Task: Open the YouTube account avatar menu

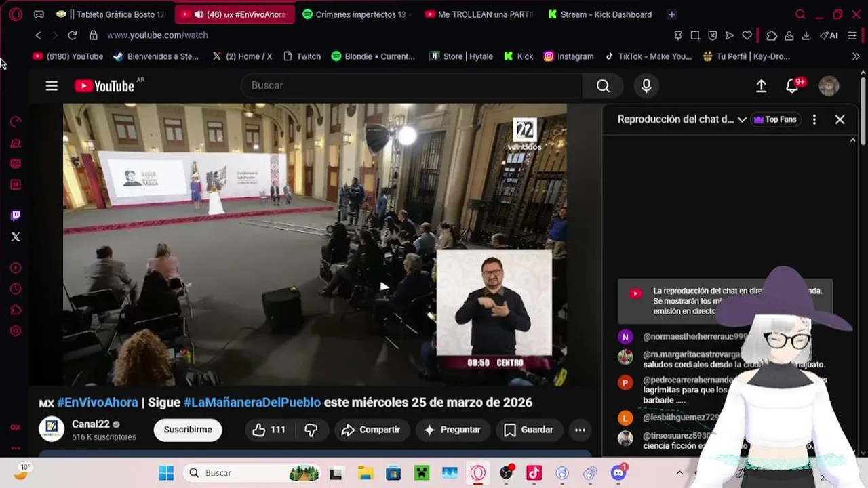Action: pyautogui.click(x=829, y=85)
